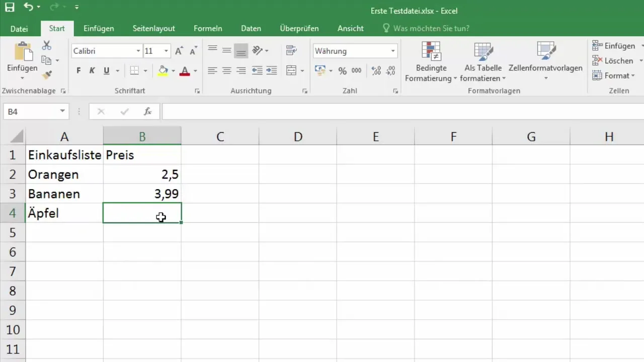The height and width of the screenshot is (362, 644).
Task: Open the font size 11 dropdown
Action: pos(166,51)
